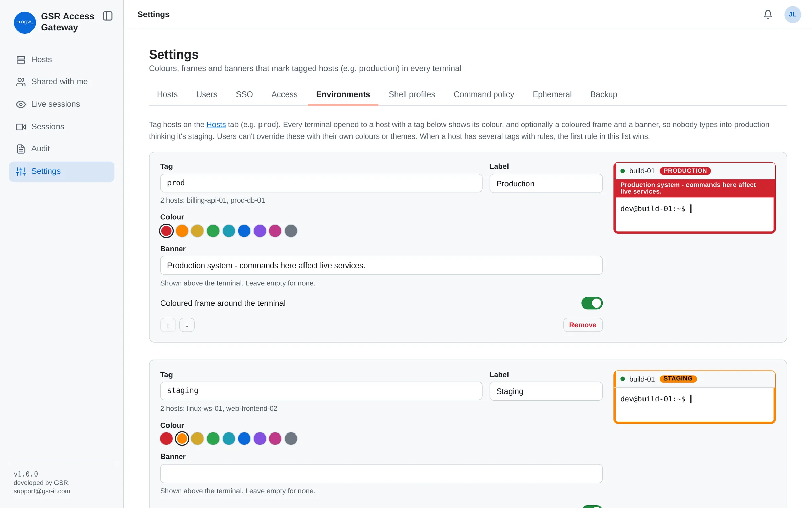
Task: Open Sessions recordings page
Action: (x=62, y=127)
